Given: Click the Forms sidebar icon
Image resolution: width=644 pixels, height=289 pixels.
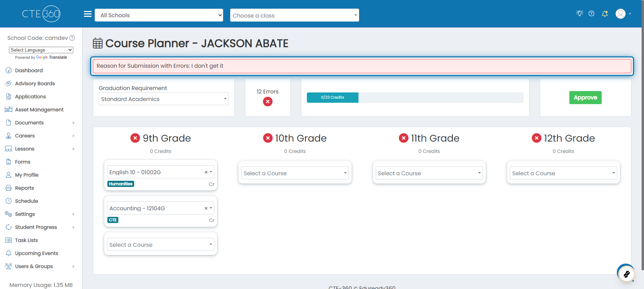Looking at the screenshot, I should coord(9,162).
